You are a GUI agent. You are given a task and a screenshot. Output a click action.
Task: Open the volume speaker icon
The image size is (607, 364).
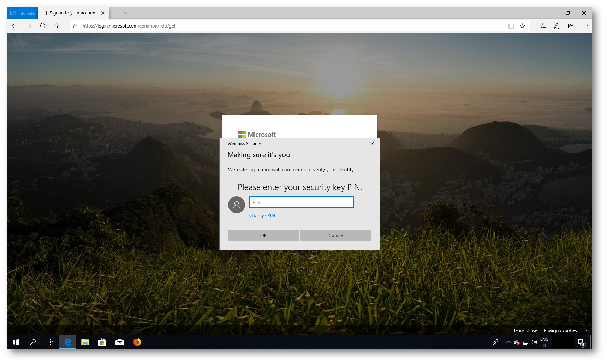click(x=534, y=342)
